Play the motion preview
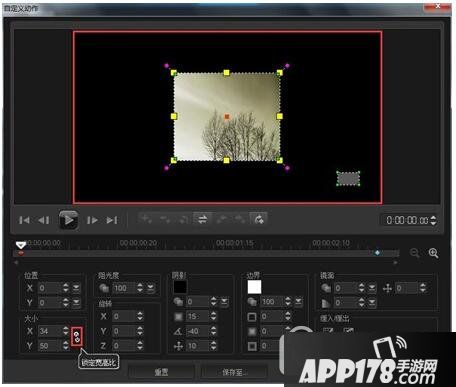This screenshot has height=387, width=456. coord(69,220)
